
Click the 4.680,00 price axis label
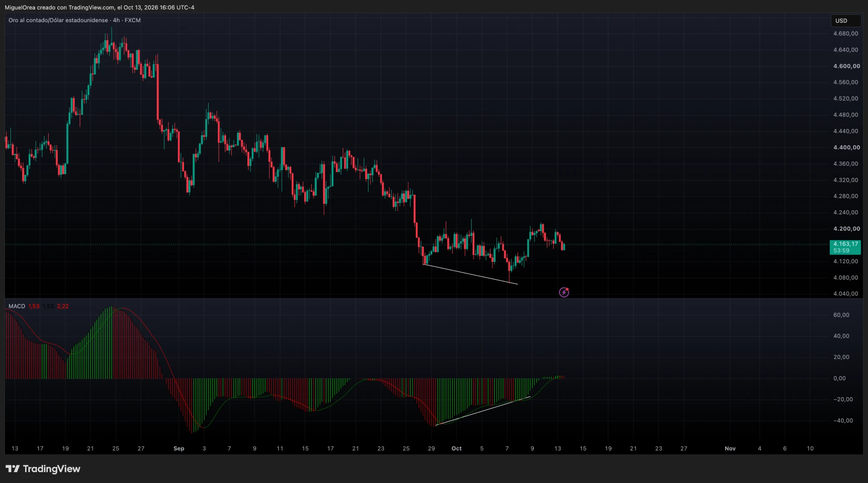click(845, 33)
